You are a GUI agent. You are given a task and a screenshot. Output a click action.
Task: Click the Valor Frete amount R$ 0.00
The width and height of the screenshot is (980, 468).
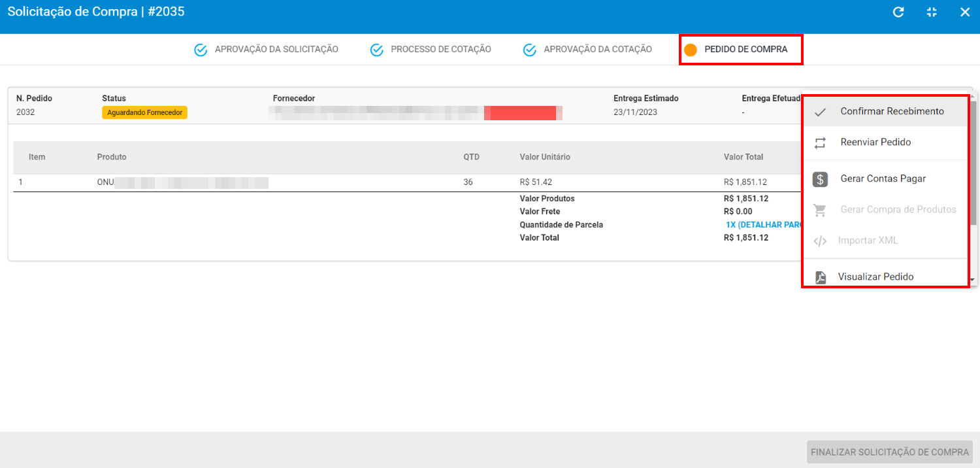coord(738,212)
